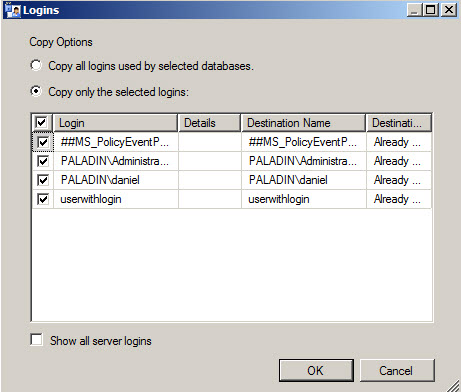Select 'Copy only the selected logins' option
The image size is (461, 392).
click(36, 91)
